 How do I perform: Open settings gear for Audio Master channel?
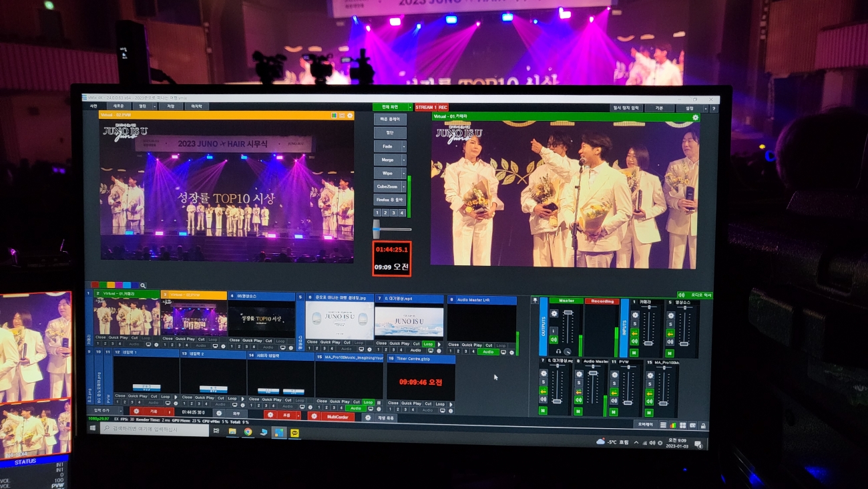click(579, 374)
